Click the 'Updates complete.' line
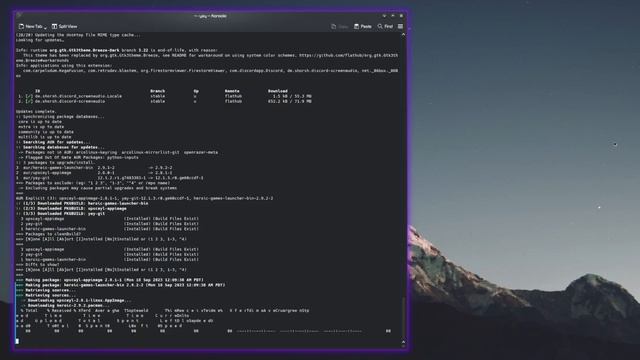The image size is (640, 360). point(36,111)
